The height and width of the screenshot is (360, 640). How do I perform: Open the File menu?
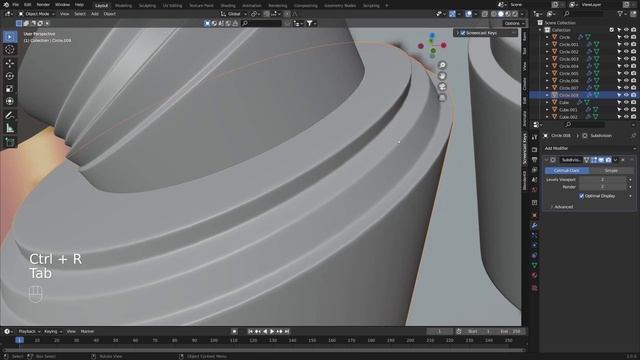click(x=16, y=5)
